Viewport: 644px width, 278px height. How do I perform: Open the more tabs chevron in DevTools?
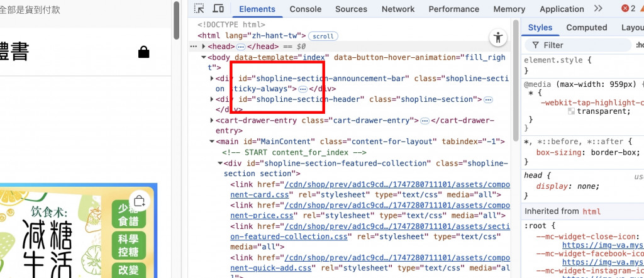[x=599, y=9]
